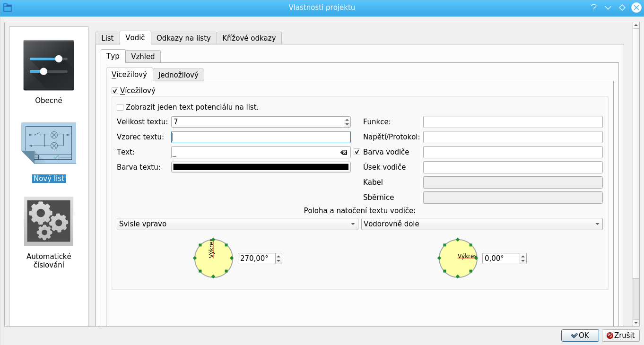644x345 pixels.
Task: Increase Velikost textu with up arrow
Action: (347, 119)
